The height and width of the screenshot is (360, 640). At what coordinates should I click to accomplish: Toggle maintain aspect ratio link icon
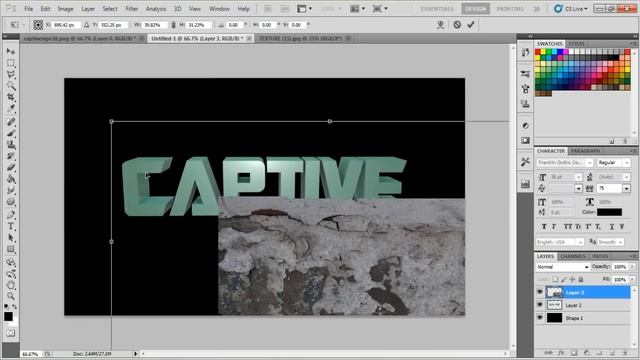[x=173, y=25]
